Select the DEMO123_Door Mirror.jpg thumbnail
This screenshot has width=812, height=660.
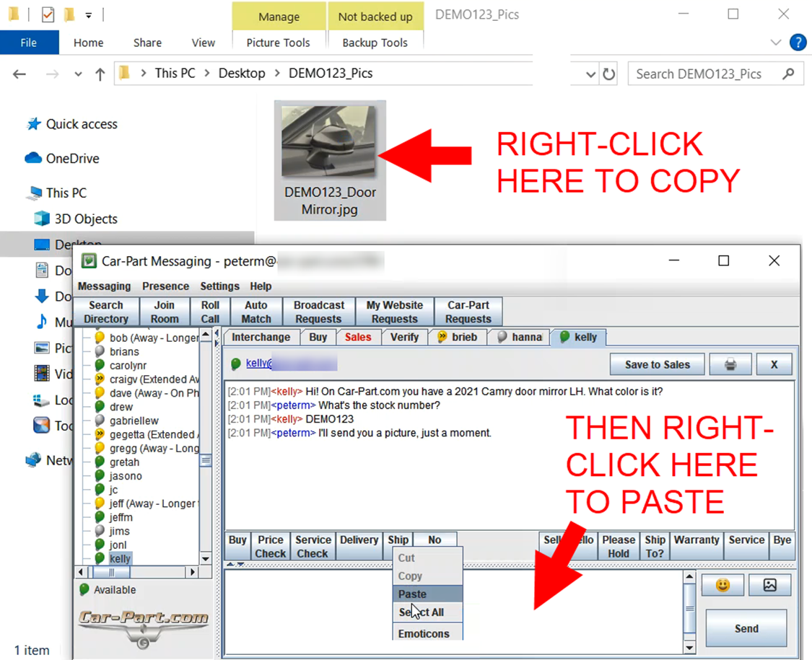(330, 160)
